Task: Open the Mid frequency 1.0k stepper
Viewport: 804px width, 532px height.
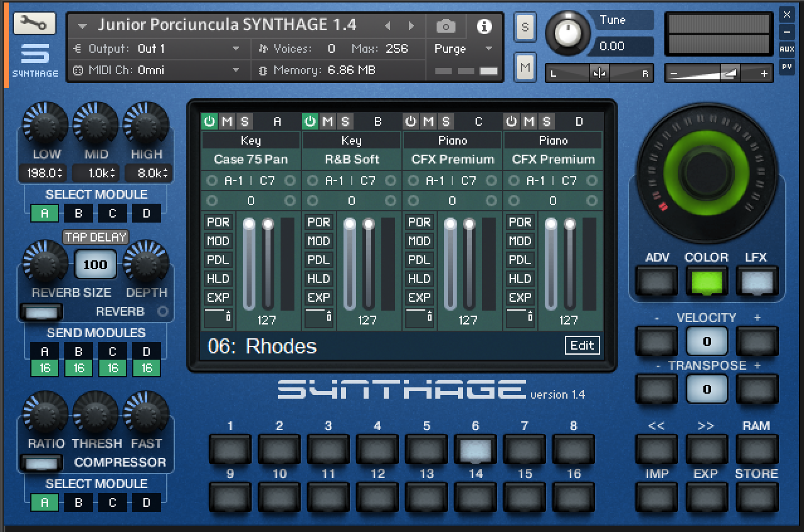Action: (x=96, y=173)
